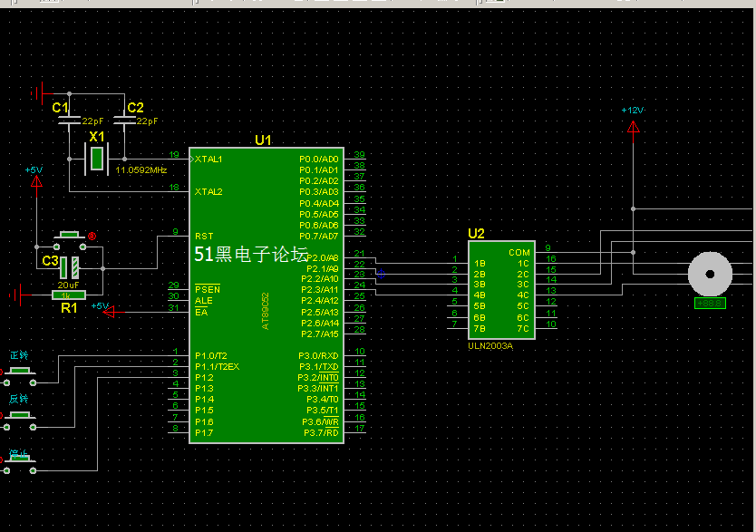Click the P2.3/A11 pin label
This screenshot has height=532, width=756.
click(320, 290)
